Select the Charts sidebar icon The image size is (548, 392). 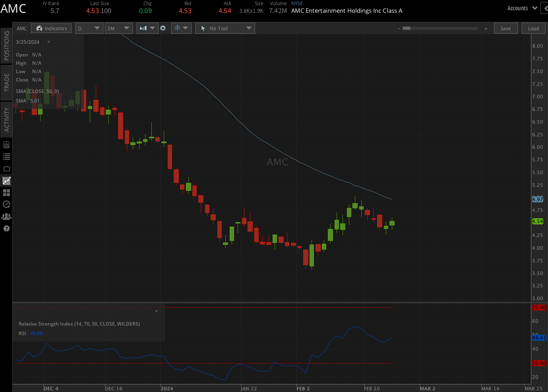point(6,180)
